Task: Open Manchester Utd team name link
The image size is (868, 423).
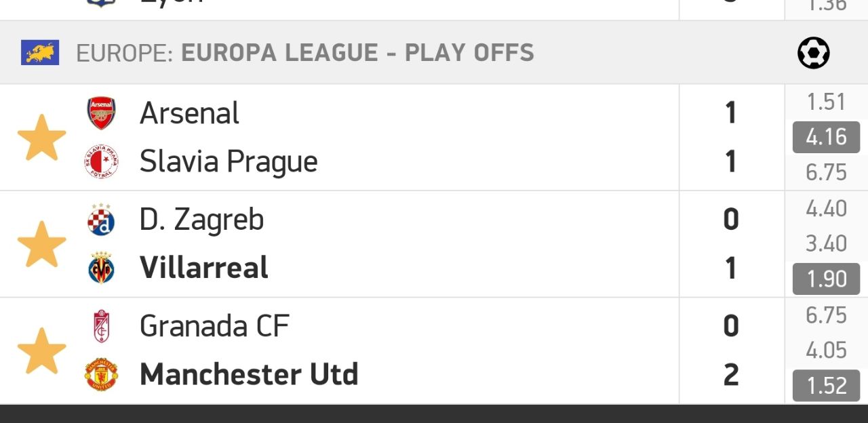Action: pyautogui.click(x=248, y=374)
